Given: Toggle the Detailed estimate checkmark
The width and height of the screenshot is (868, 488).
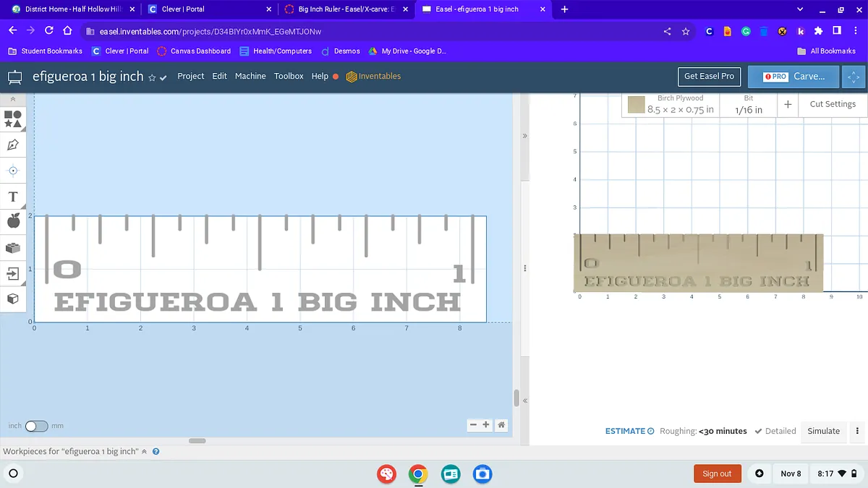Looking at the screenshot, I should pos(758,431).
